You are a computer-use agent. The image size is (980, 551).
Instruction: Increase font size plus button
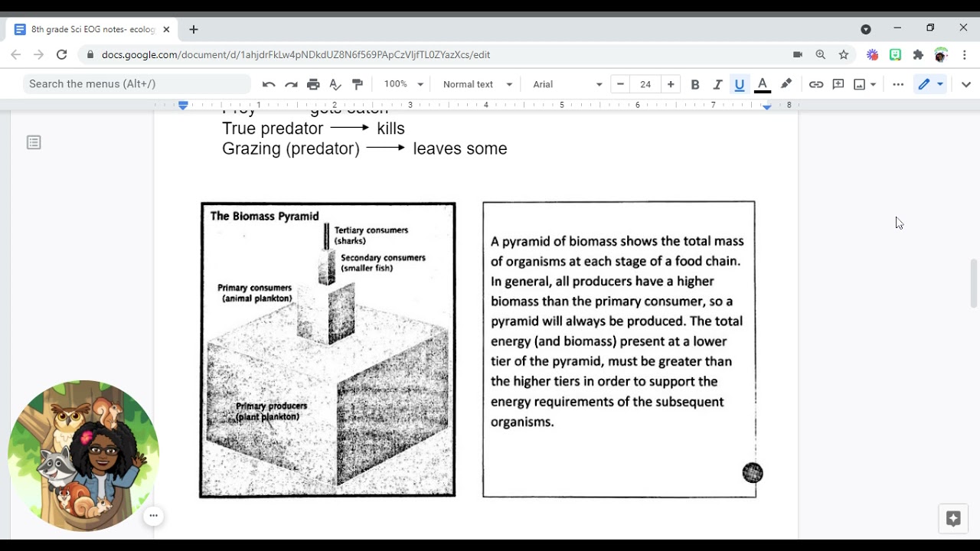[x=671, y=84]
